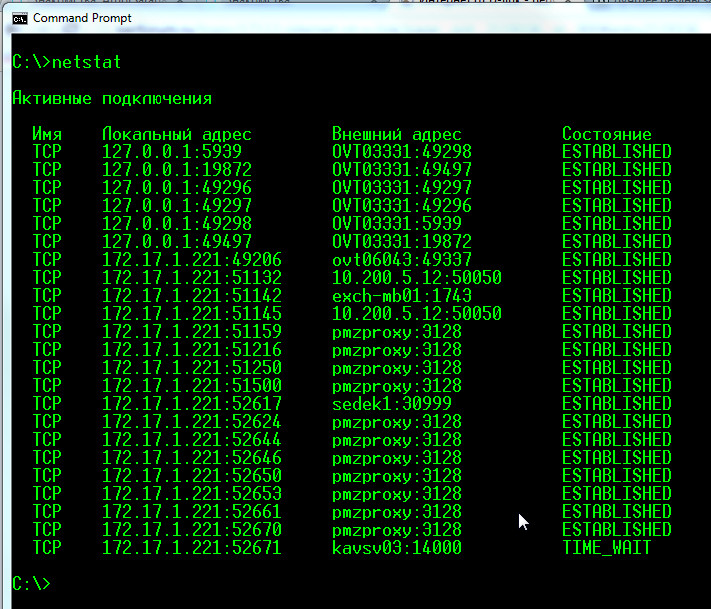The image size is (711, 609).
Task: Click the "Состояние" column header
Action: 607,134
